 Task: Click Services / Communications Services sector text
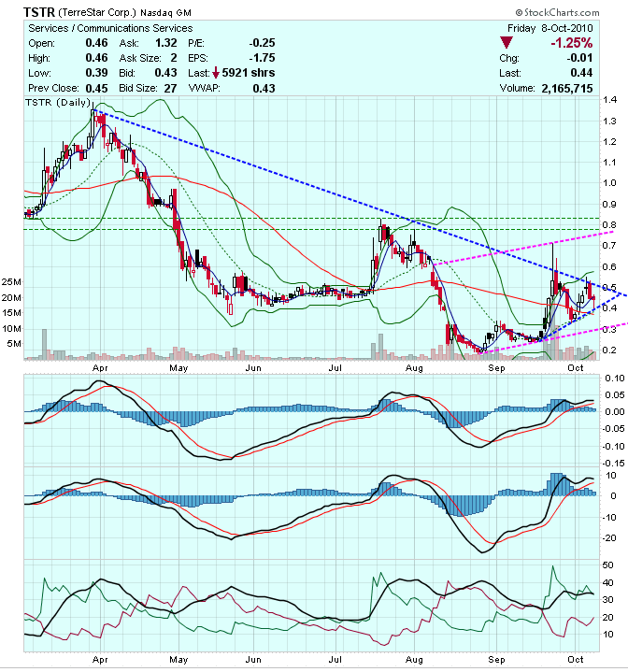pyautogui.click(x=110, y=28)
